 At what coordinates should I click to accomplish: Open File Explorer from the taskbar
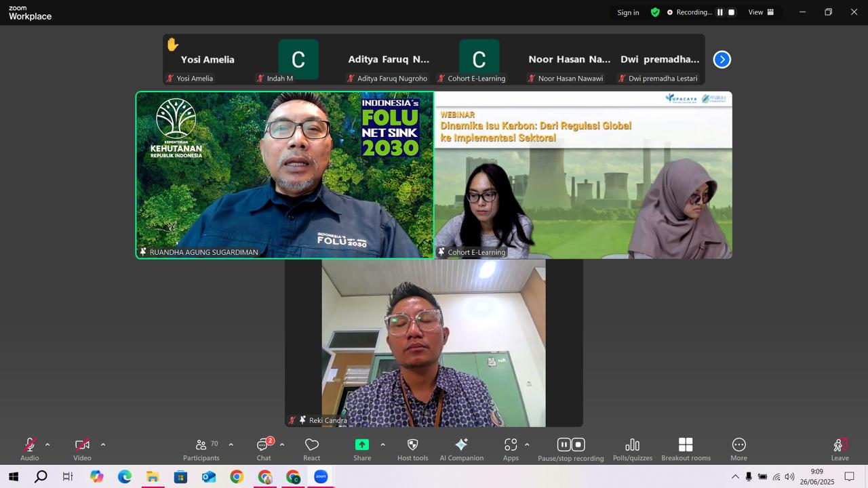(x=153, y=477)
